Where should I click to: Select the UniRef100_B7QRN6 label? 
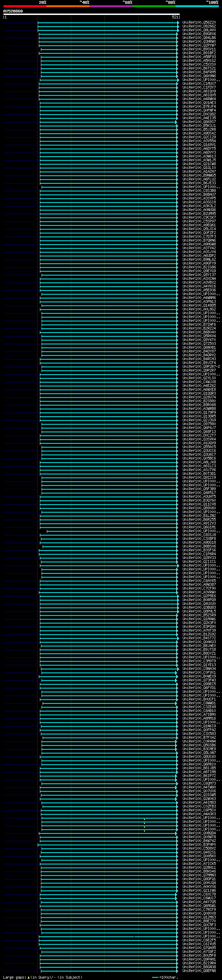click(199, 241)
